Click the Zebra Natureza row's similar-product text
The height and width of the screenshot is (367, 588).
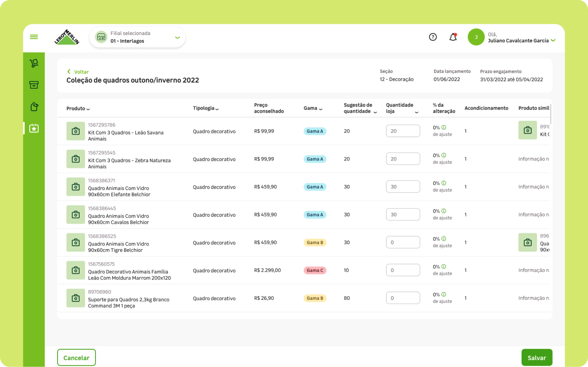pos(534,159)
